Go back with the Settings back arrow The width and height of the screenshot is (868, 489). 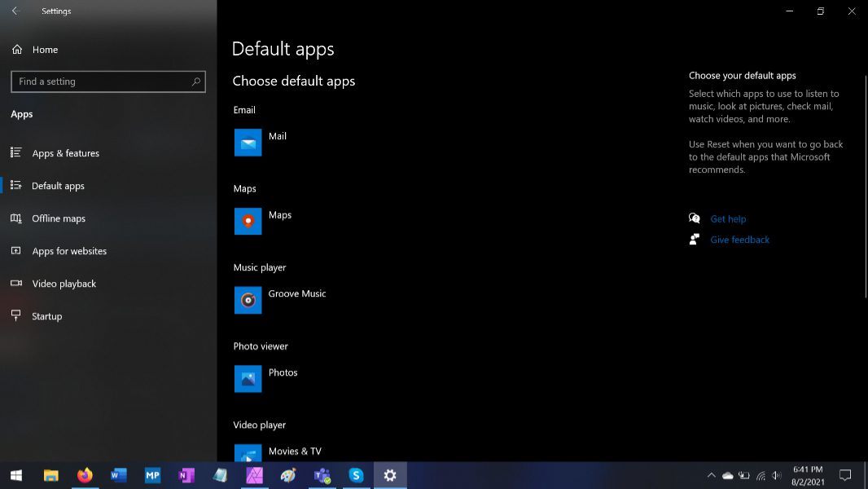tap(15, 11)
